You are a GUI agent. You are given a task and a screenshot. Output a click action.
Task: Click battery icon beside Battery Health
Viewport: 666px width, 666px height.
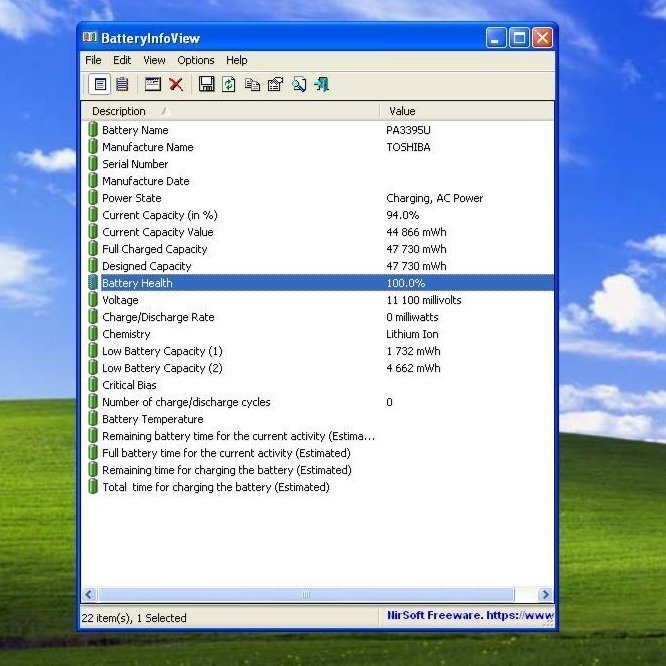(93, 282)
